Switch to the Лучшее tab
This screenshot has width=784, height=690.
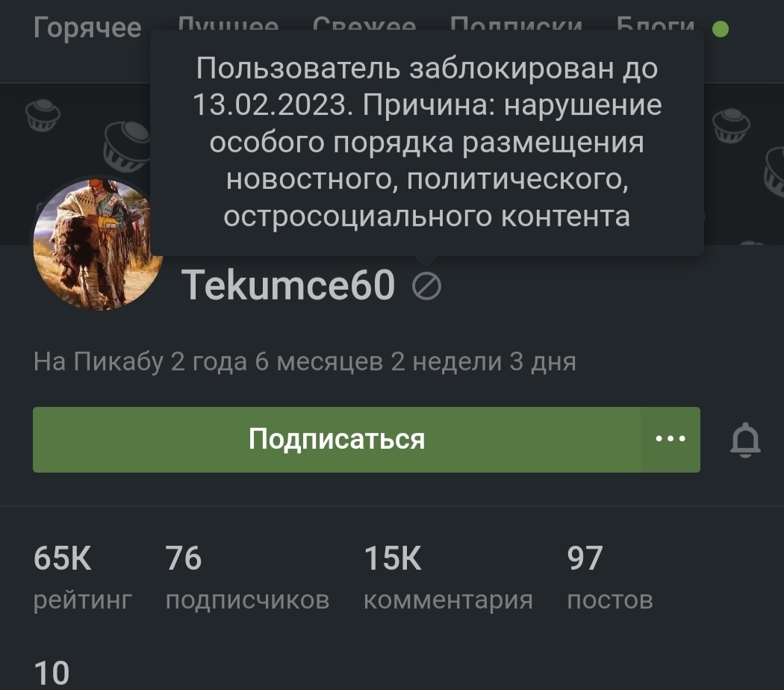228,23
